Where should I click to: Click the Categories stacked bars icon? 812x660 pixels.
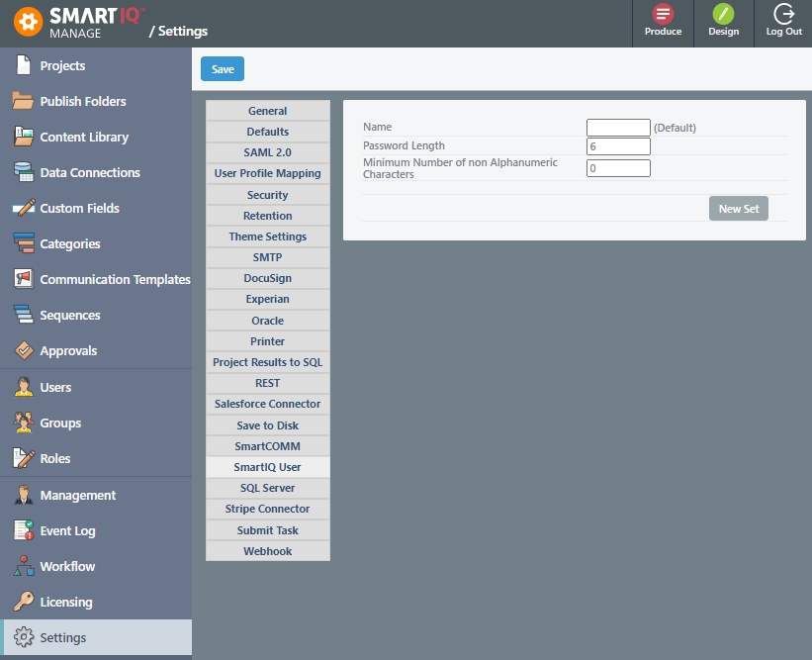pyautogui.click(x=24, y=243)
